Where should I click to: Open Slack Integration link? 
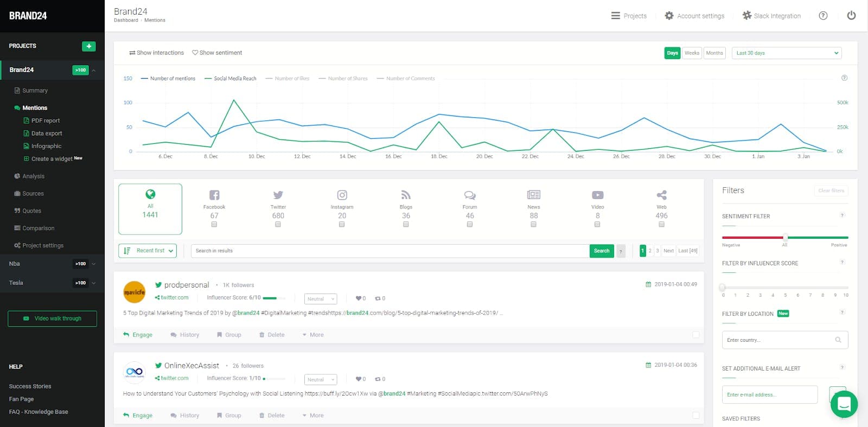point(771,16)
